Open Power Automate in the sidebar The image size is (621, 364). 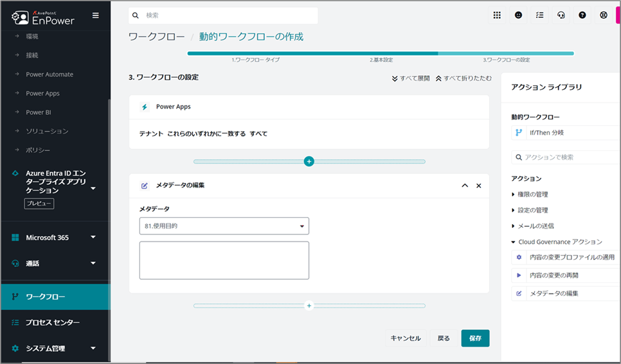50,74
